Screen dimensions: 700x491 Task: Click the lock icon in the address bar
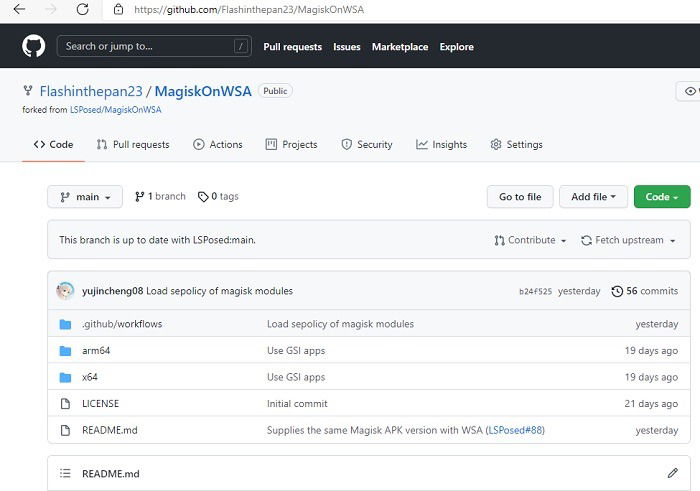click(x=118, y=9)
